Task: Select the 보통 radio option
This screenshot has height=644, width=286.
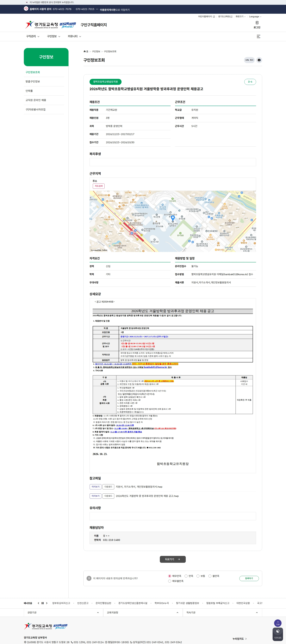Action: click(x=198, y=576)
